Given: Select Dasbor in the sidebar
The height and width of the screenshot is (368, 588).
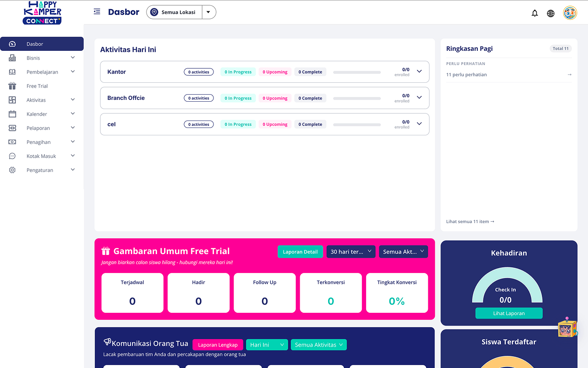Looking at the screenshot, I should [x=42, y=44].
